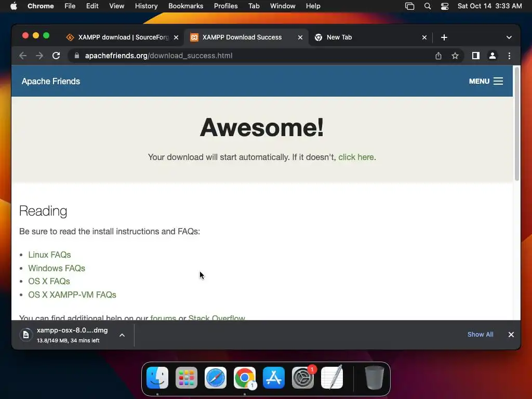The image size is (532, 399).
Task: Open the Tab menu
Action: (254, 6)
